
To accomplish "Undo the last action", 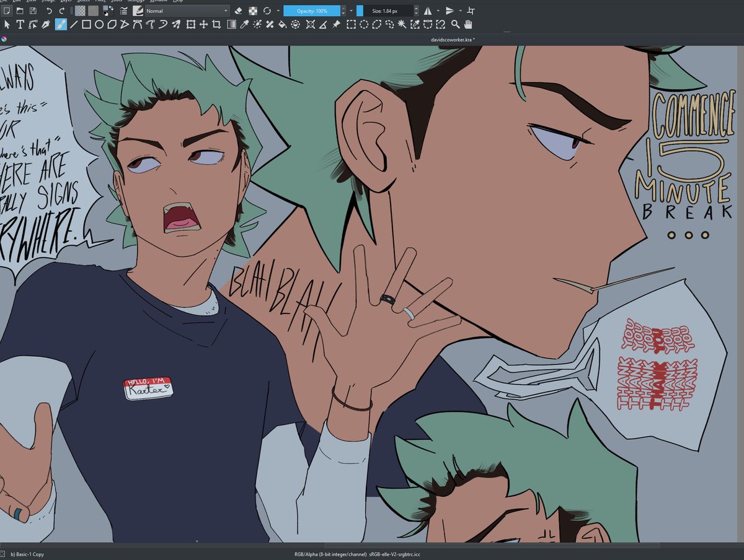I will (49, 11).
